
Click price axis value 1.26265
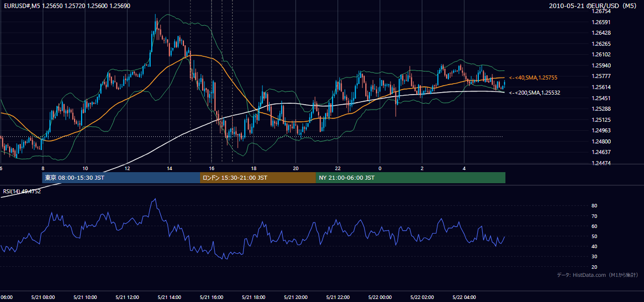point(601,44)
